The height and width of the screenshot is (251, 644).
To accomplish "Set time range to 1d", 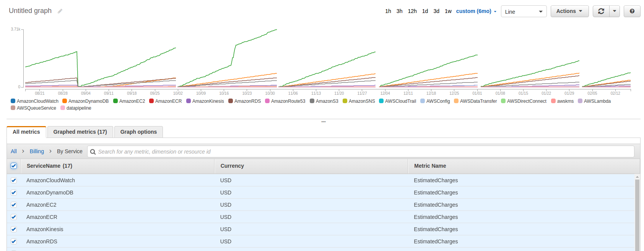I will click(x=425, y=11).
